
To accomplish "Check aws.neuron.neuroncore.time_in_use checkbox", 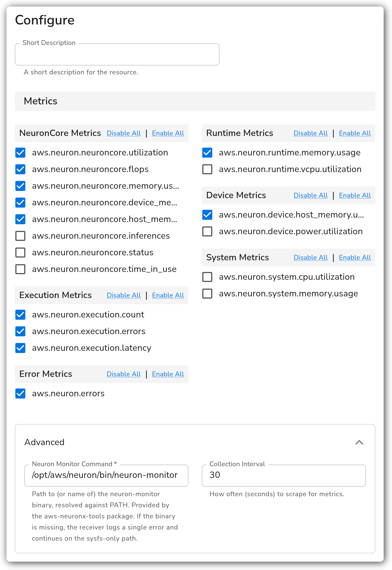I will click(x=20, y=269).
